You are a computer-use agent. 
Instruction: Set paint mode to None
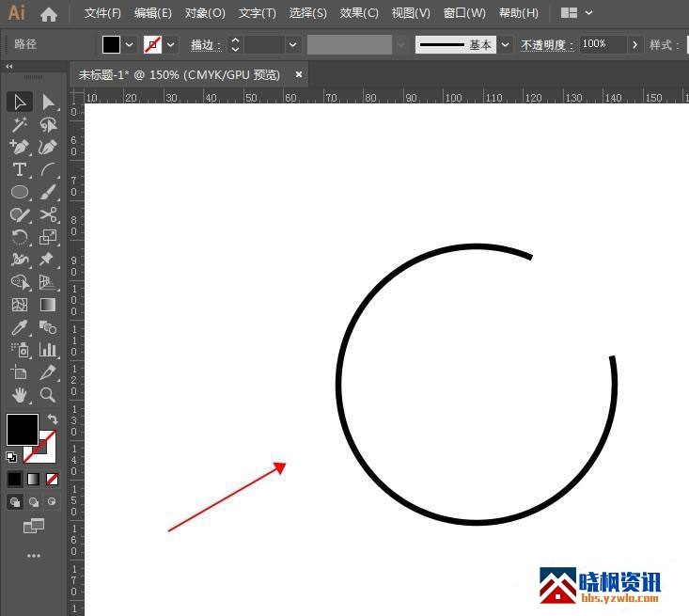point(53,479)
